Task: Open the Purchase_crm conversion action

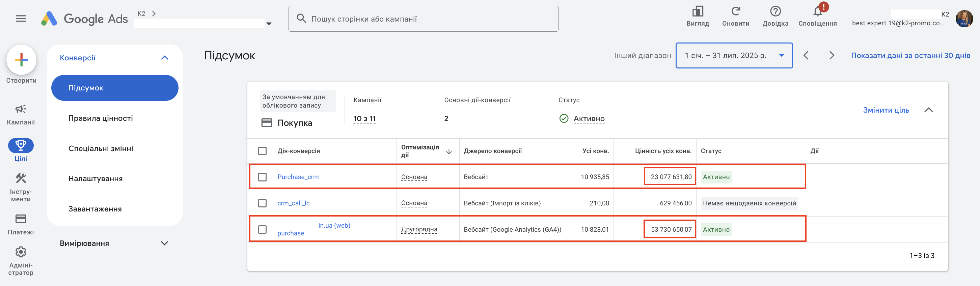Action: (x=298, y=177)
